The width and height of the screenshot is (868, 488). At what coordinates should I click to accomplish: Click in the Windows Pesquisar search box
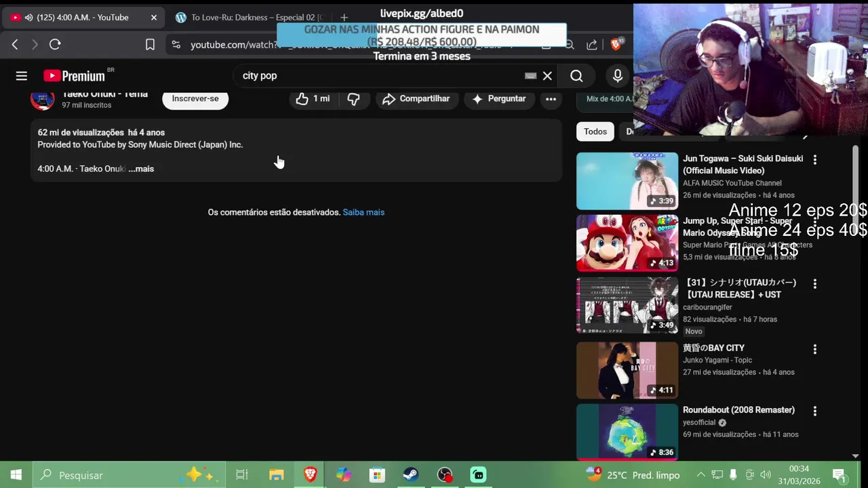pos(127,475)
